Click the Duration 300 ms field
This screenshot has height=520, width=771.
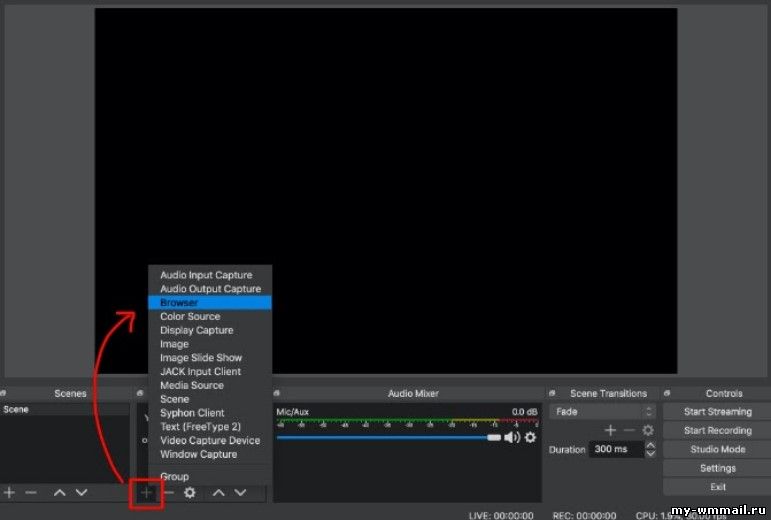tap(617, 449)
